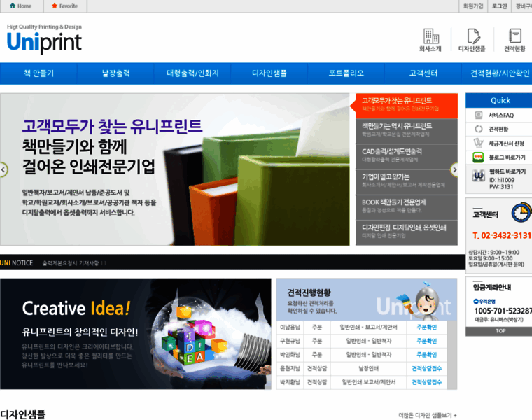Open 낱장출력 menu
Viewport: 532px width, 420px height.
(x=115, y=73)
